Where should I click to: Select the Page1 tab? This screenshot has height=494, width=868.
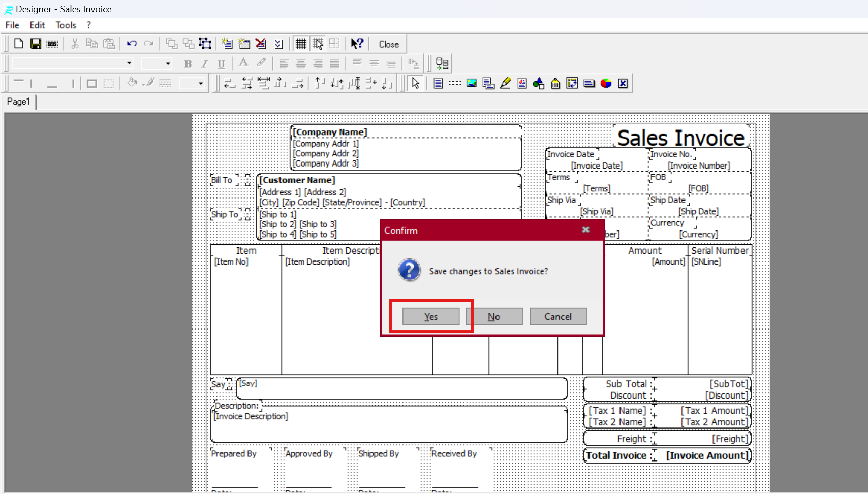18,102
